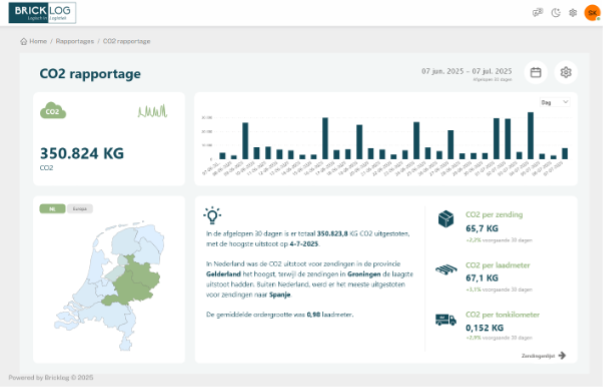Click the truck icon for CO2 per tonkilometer

tap(446, 319)
